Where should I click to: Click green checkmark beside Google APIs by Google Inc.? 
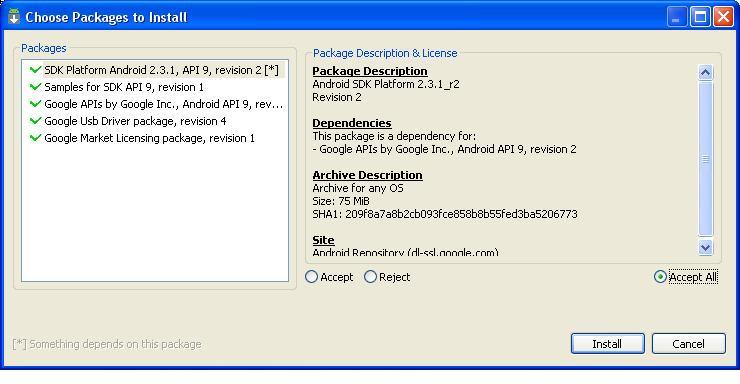(35, 104)
